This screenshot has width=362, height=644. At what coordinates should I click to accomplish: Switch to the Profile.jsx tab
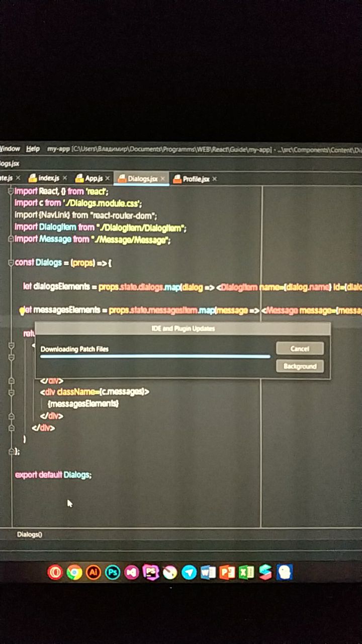pyautogui.click(x=195, y=179)
